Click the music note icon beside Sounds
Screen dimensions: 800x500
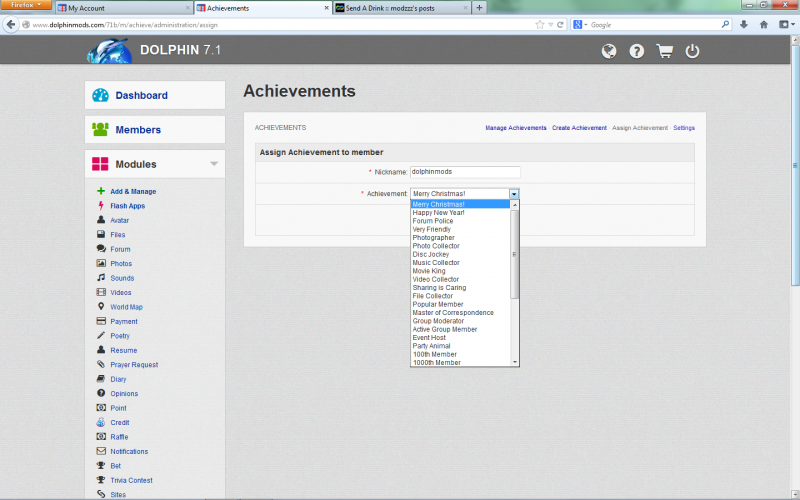101,278
